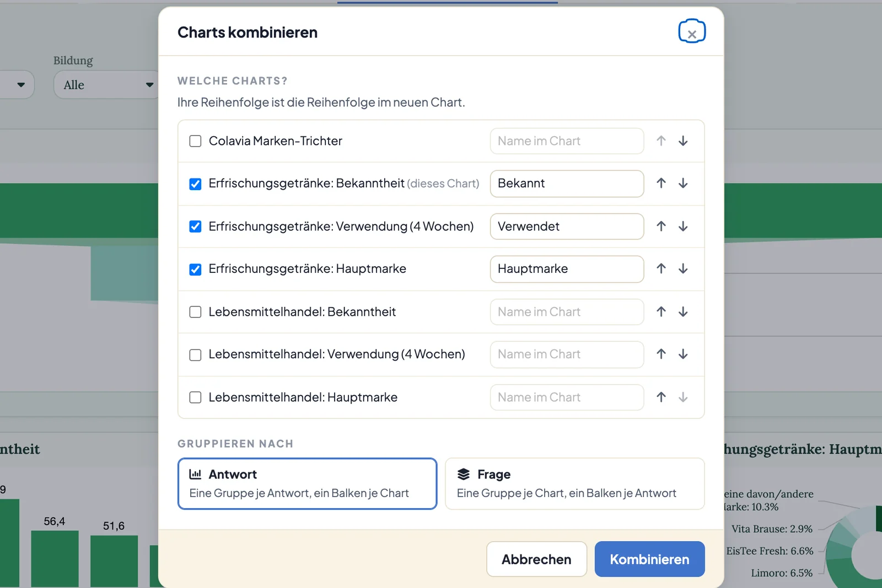Move Lebensmittelhandel: Hauptmarke up
This screenshot has width=882, height=588.
pos(661,397)
